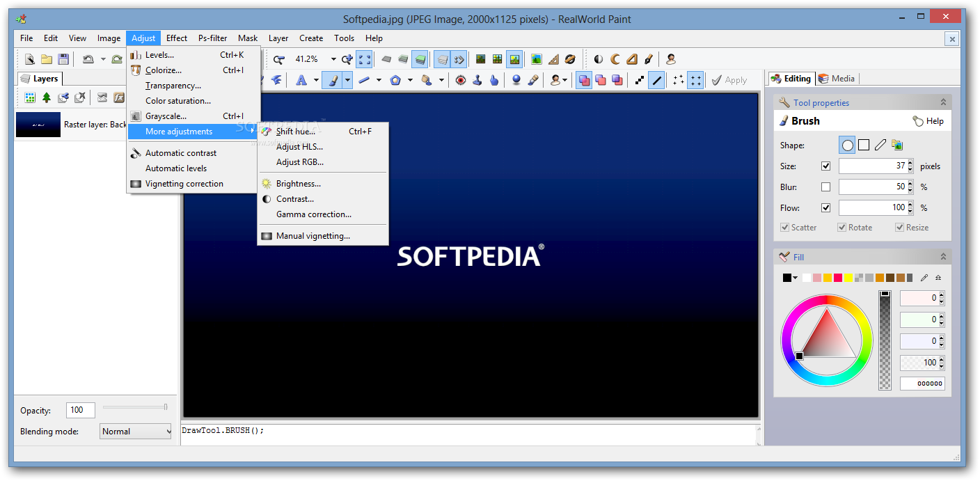Redo the action using the green arrow
The width and height of the screenshot is (980, 481).
click(x=117, y=59)
